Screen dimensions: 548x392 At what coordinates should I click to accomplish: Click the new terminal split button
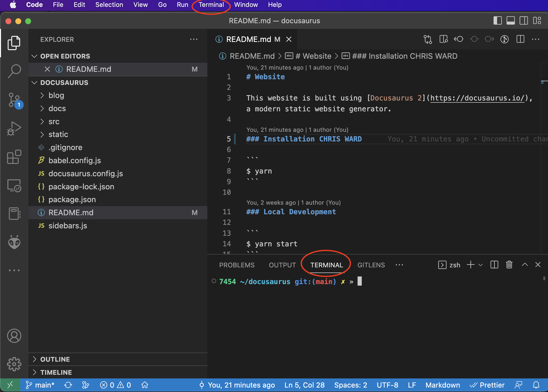494,265
